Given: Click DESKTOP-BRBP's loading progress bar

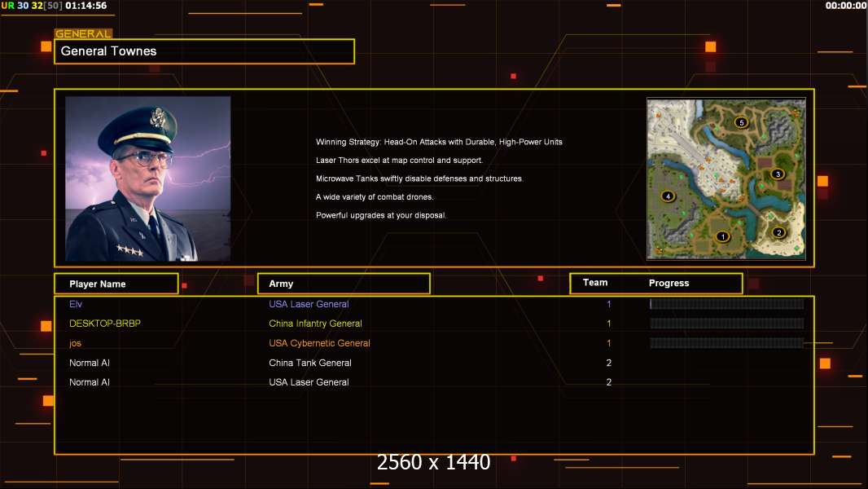Looking at the screenshot, I should 727,323.
